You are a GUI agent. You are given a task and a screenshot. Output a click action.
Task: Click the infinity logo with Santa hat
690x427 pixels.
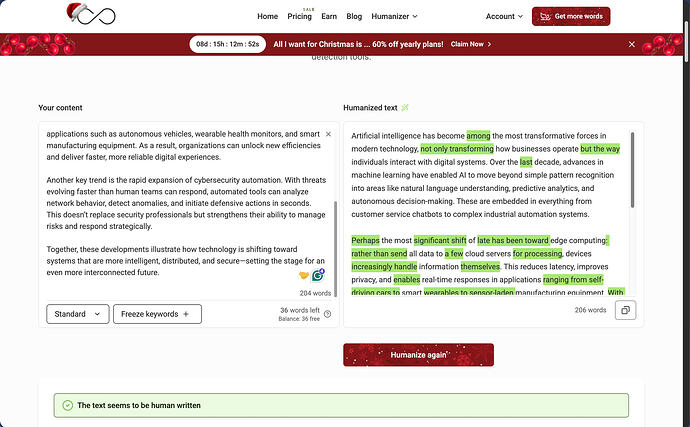pos(91,14)
